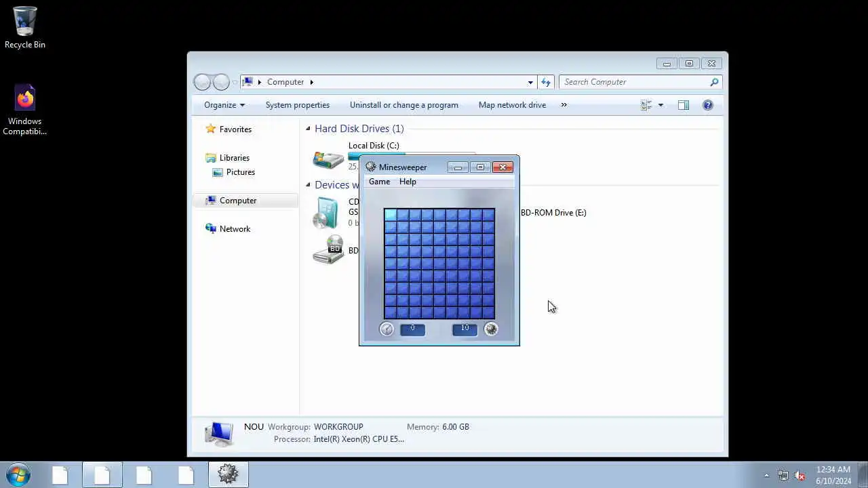Click the Processor Intel Xeon text
Viewport: 868px width, 488px height.
point(359,439)
